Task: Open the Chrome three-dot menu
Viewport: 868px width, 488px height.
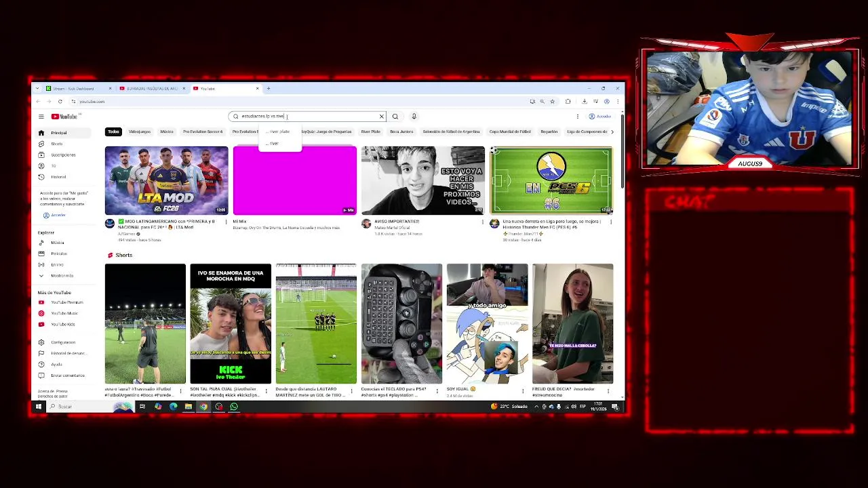Action: [617, 102]
